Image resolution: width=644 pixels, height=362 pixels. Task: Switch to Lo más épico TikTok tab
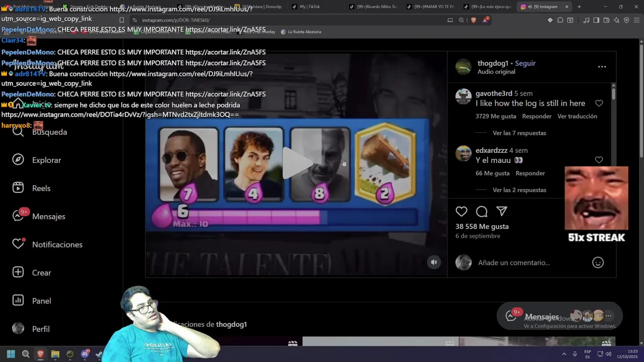coord(487,7)
